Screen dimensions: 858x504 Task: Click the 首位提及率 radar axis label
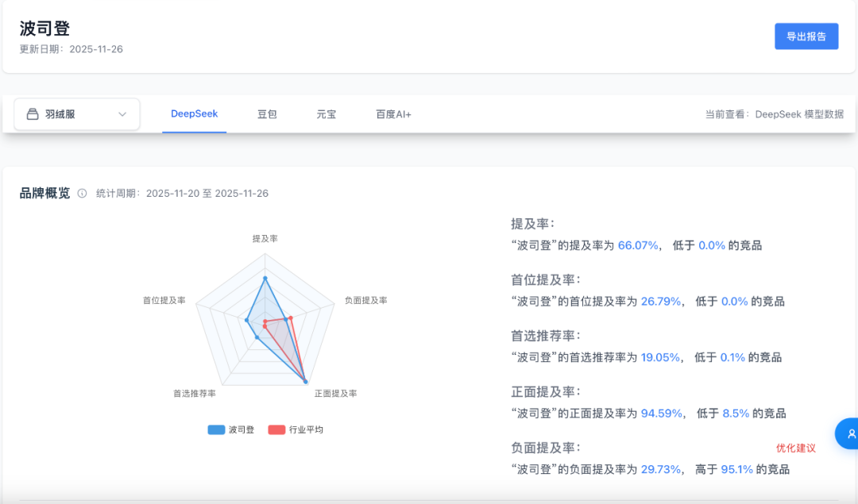[x=164, y=301]
